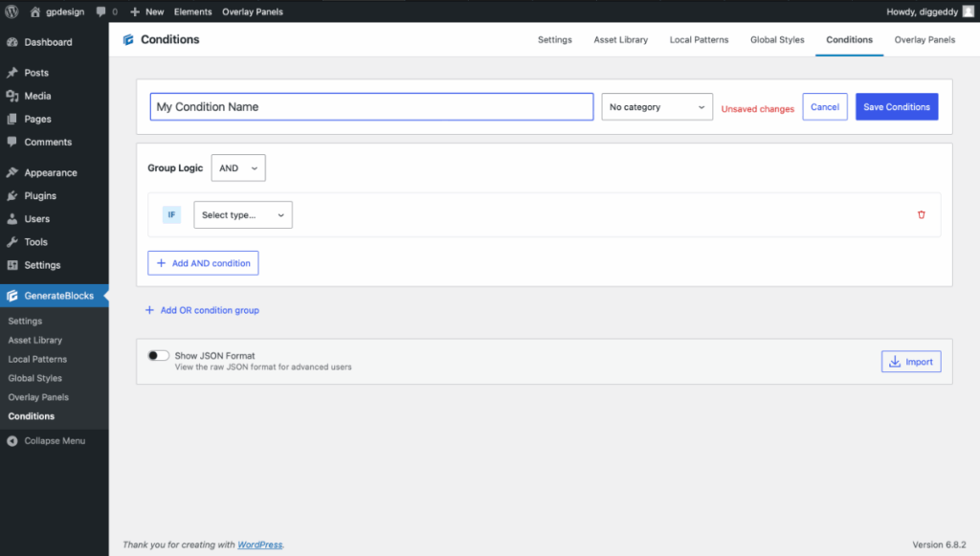980x556 pixels.
Task: Open Plugins in the sidebar
Action: [40, 195]
